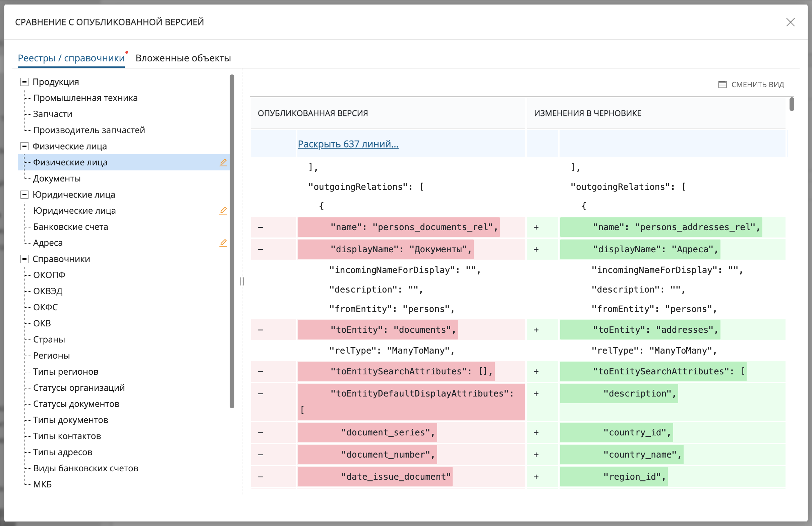Click the Справочники group label
Image resolution: width=812 pixels, height=526 pixels.
[x=61, y=259]
